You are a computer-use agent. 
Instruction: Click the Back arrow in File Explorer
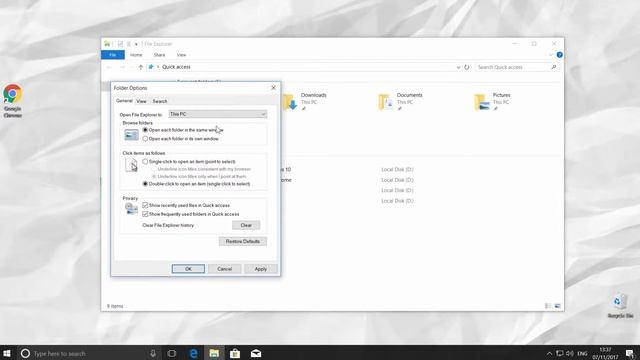pos(109,67)
